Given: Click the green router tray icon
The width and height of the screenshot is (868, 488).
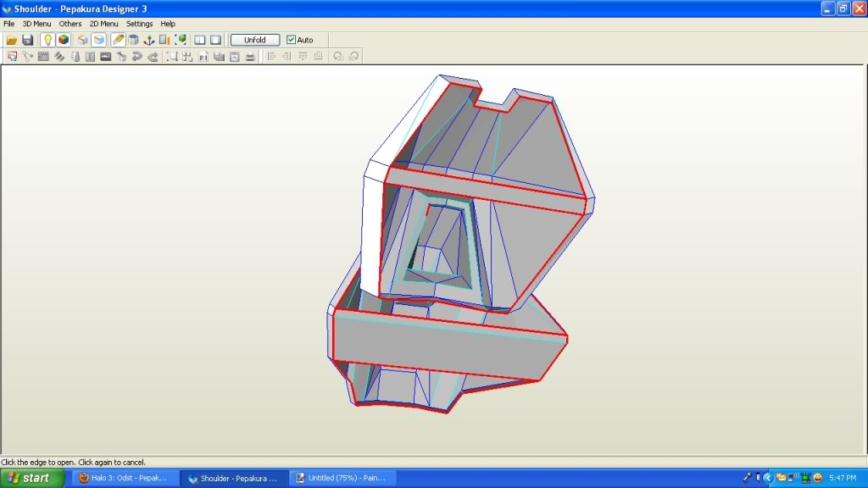Looking at the screenshot, I should [805, 478].
